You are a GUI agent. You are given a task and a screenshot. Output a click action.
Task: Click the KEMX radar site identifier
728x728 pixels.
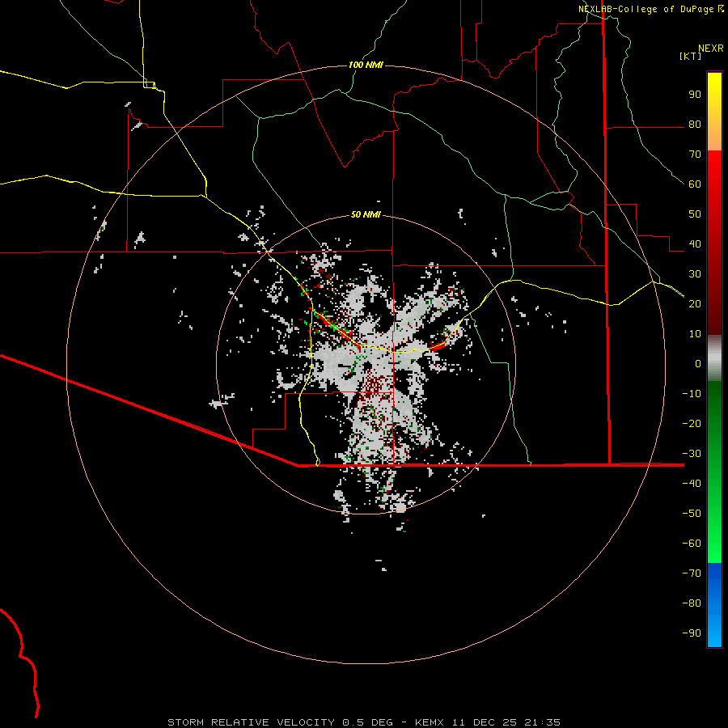[x=430, y=722]
